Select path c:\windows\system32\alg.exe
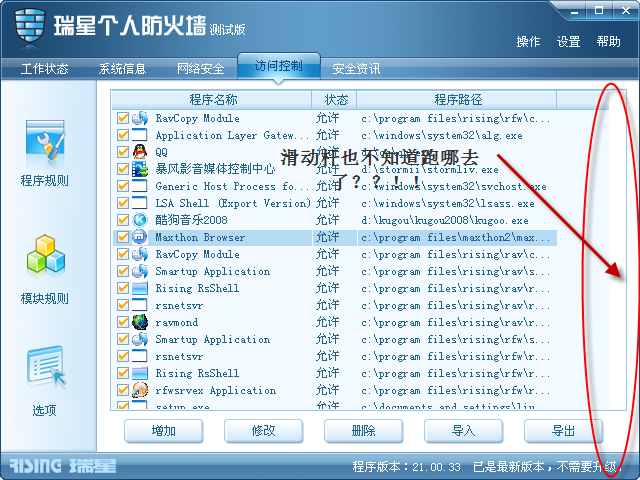This screenshot has width=640, height=480. [442, 135]
